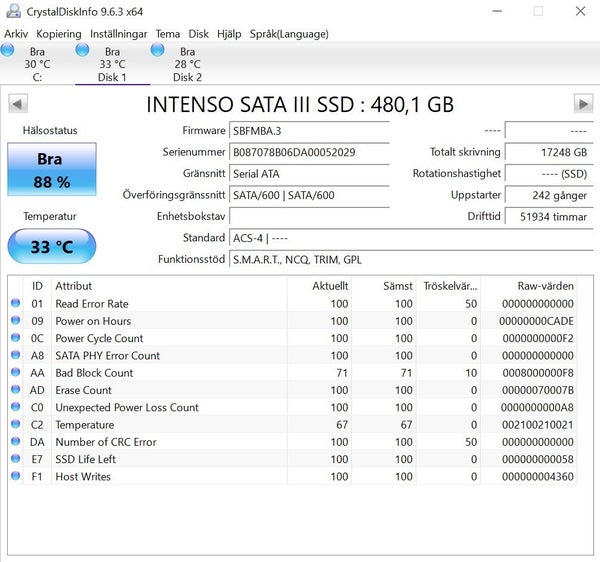Close the CrystalDiskInfo window
This screenshot has width=600, height=562.
[580, 11]
